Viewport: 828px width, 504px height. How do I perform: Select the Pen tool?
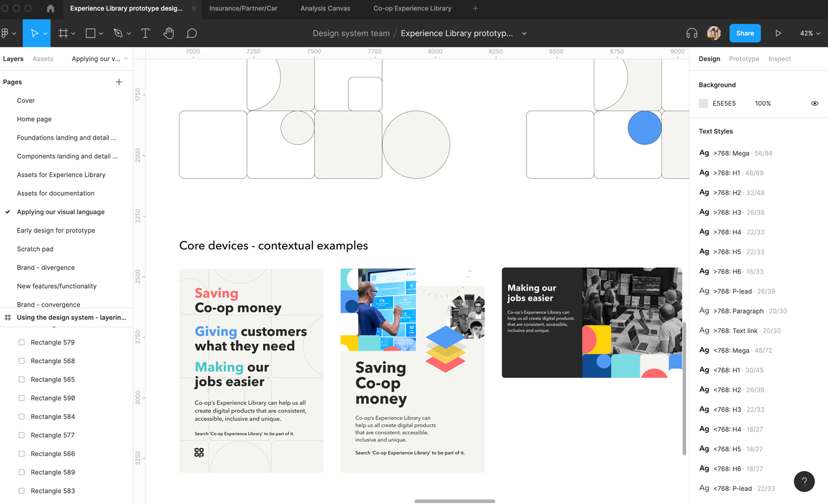coord(118,33)
